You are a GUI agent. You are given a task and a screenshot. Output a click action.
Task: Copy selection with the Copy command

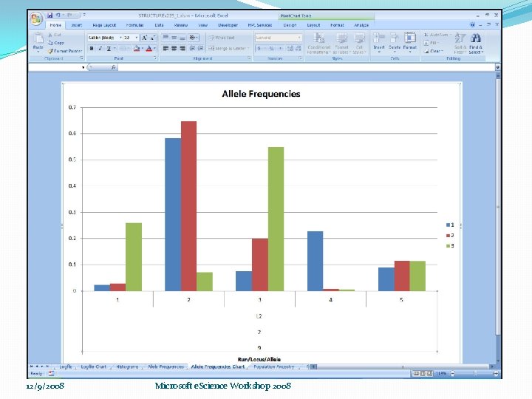(x=56, y=43)
